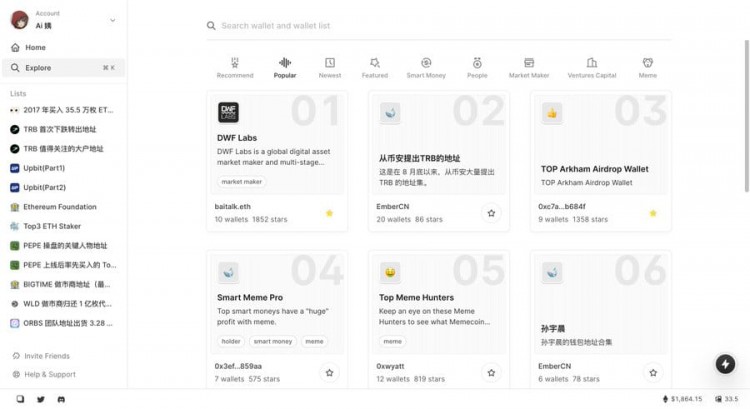The width and height of the screenshot is (750, 409).
Task: Click whale icon on Smart Meme Pro
Action: click(229, 273)
